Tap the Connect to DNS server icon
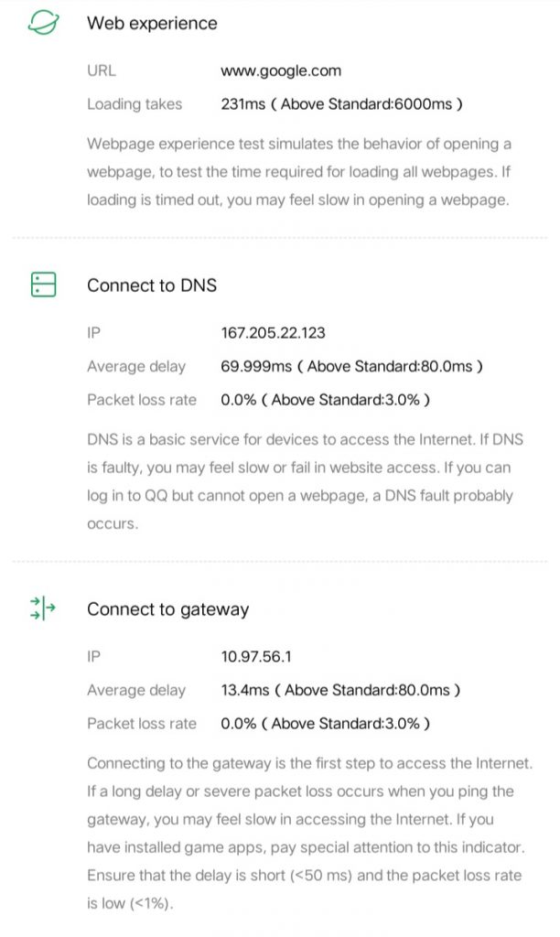Viewport: 560px width, 937px height. (x=43, y=285)
